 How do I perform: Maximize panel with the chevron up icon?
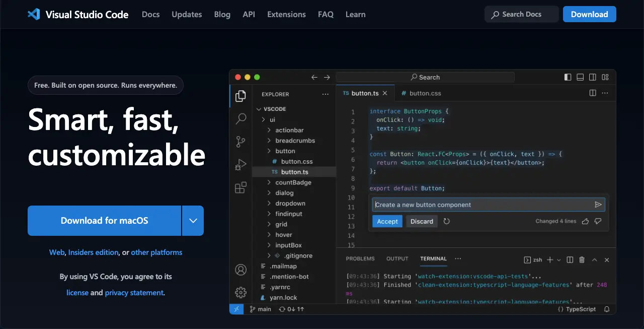coord(594,260)
